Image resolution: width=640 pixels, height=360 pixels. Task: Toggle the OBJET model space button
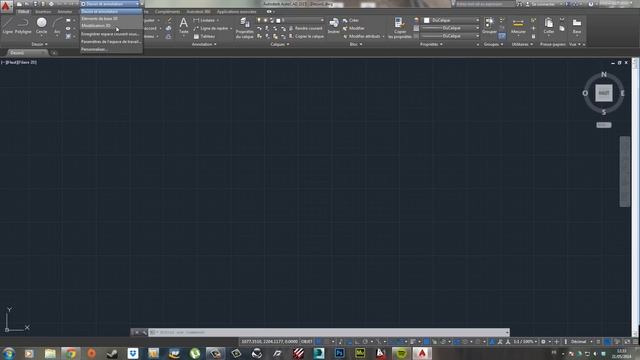pyautogui.click(x=307, y=342)
